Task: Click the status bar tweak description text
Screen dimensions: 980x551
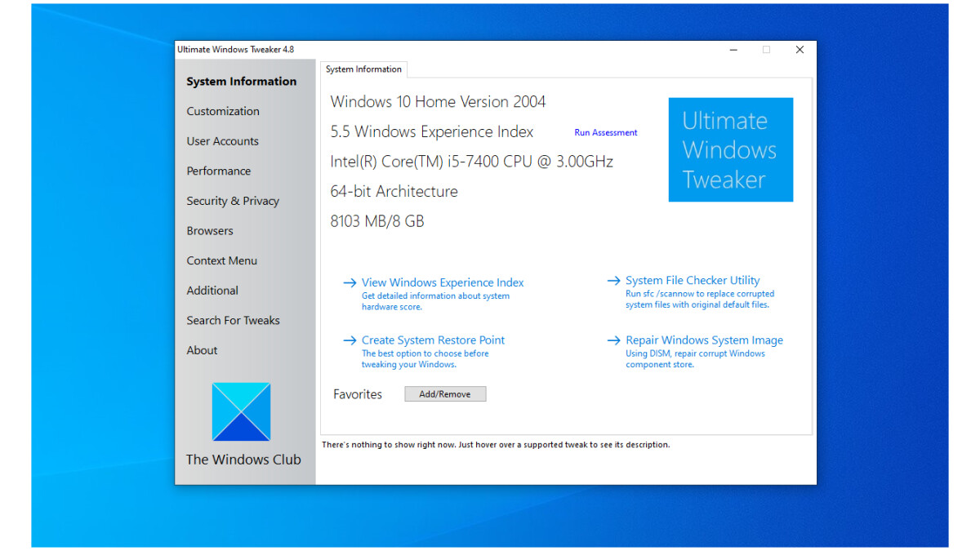Action: (496, 445)
